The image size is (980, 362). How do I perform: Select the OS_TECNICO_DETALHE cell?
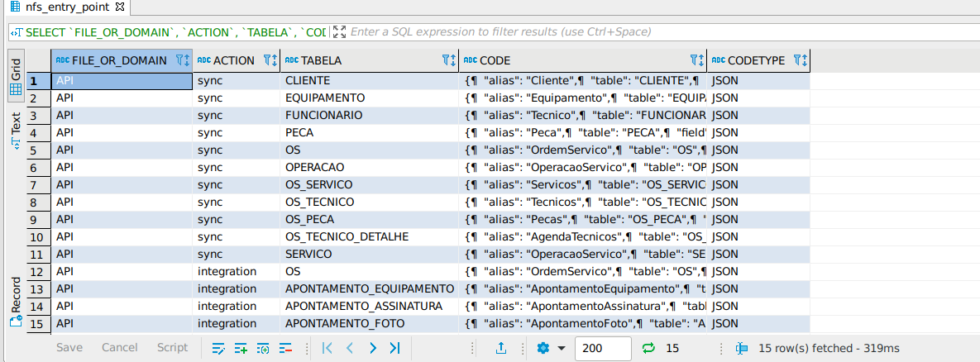point(370,236)
